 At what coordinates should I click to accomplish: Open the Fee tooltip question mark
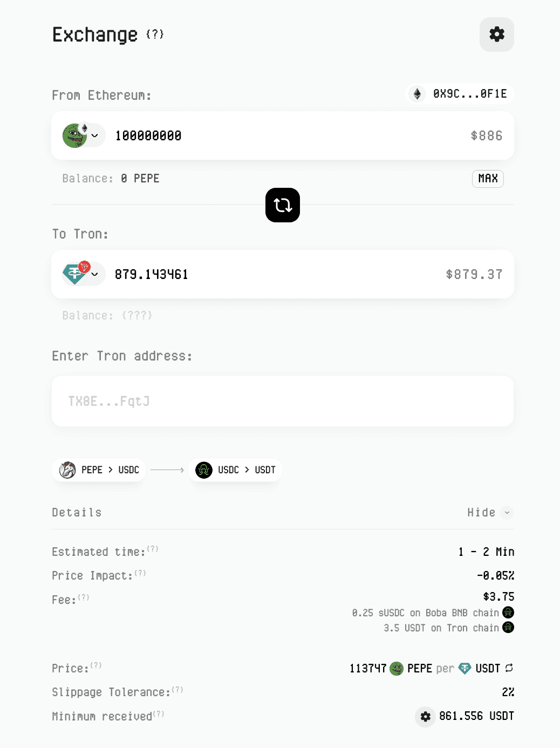[x=84, y=596]
